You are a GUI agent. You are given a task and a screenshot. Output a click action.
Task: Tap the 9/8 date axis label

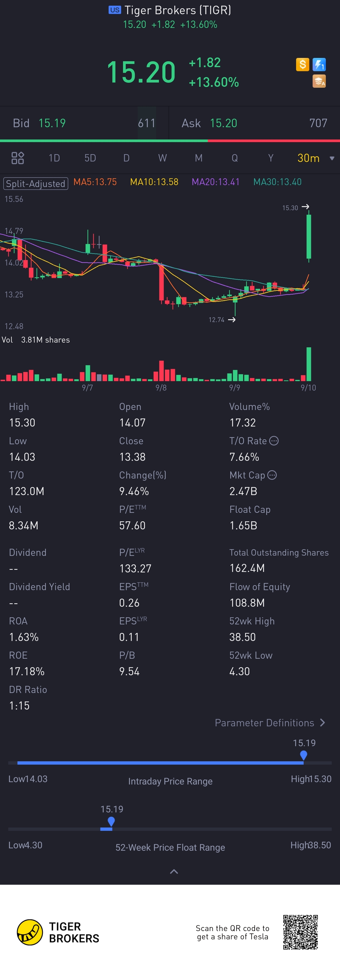161,387
